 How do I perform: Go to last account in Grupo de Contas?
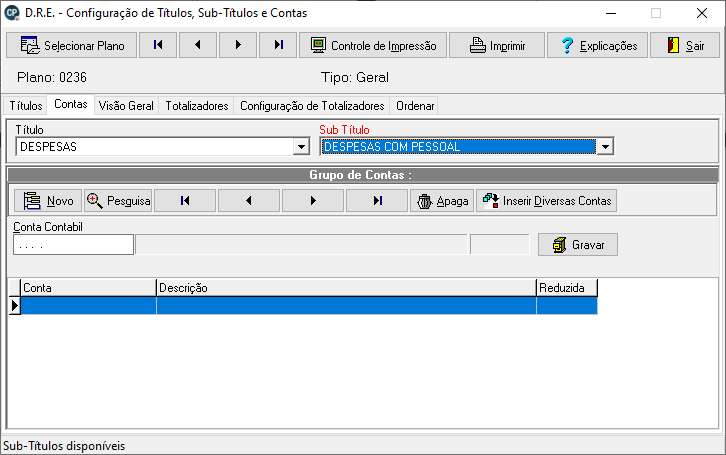point(377,200)
